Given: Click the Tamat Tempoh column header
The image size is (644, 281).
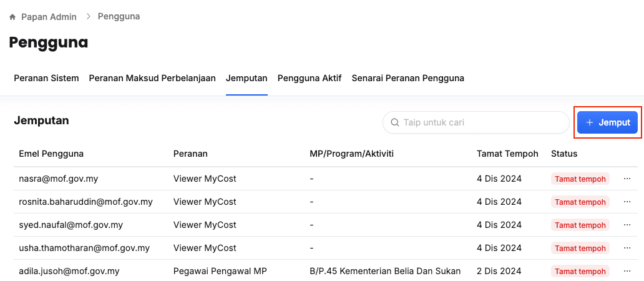Looking at the screenshot, I should click(x=507, y=154).
